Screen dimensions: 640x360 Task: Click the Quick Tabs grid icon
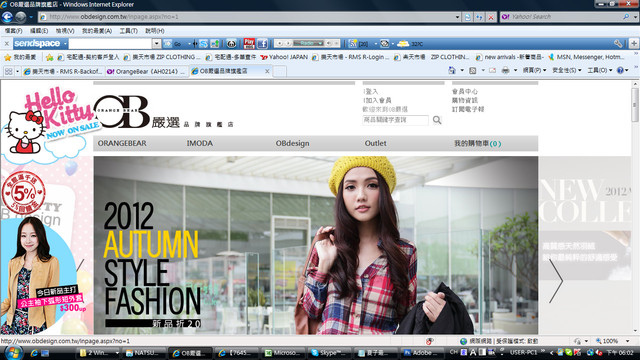[x=8, y=71]
